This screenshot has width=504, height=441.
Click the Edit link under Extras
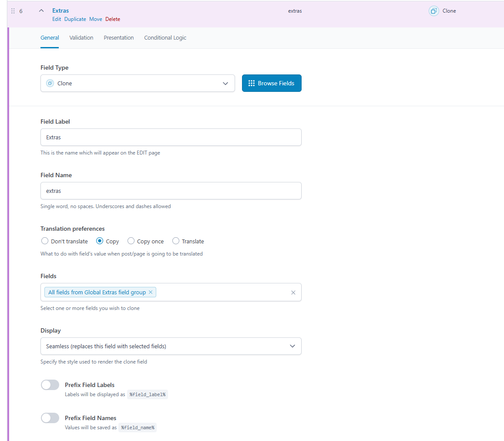click(57, 19)
